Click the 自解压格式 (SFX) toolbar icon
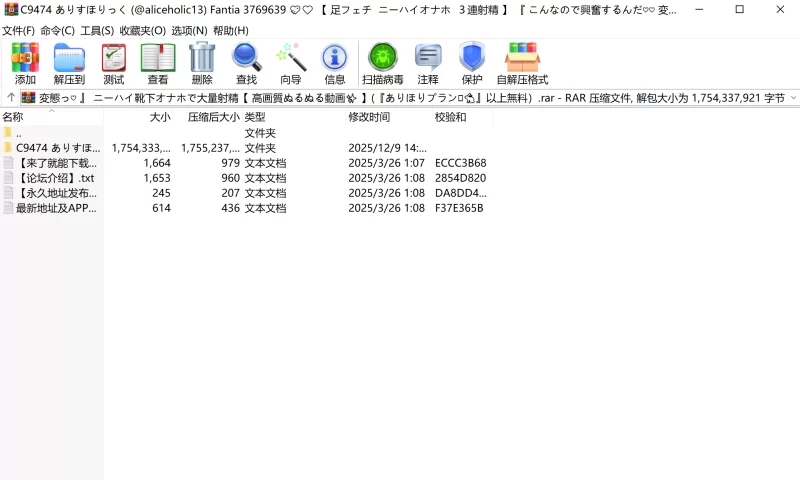The width and height of the screenshot is (800, 480). (x=522, y=57)
